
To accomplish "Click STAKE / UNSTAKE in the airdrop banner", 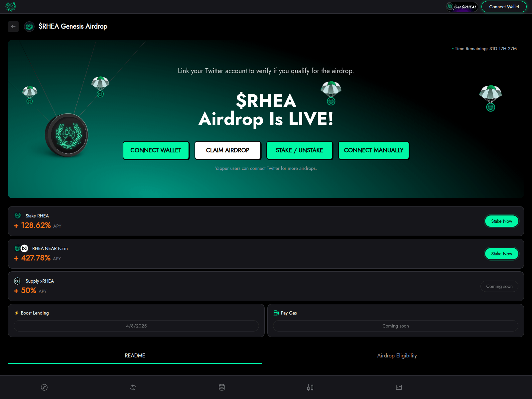I will click(x=299, y=150).
